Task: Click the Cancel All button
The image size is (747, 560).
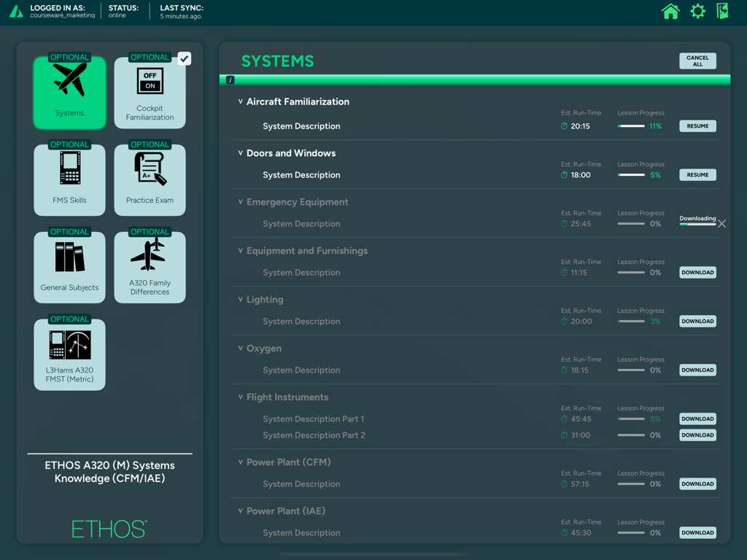Action: [697, 61]
